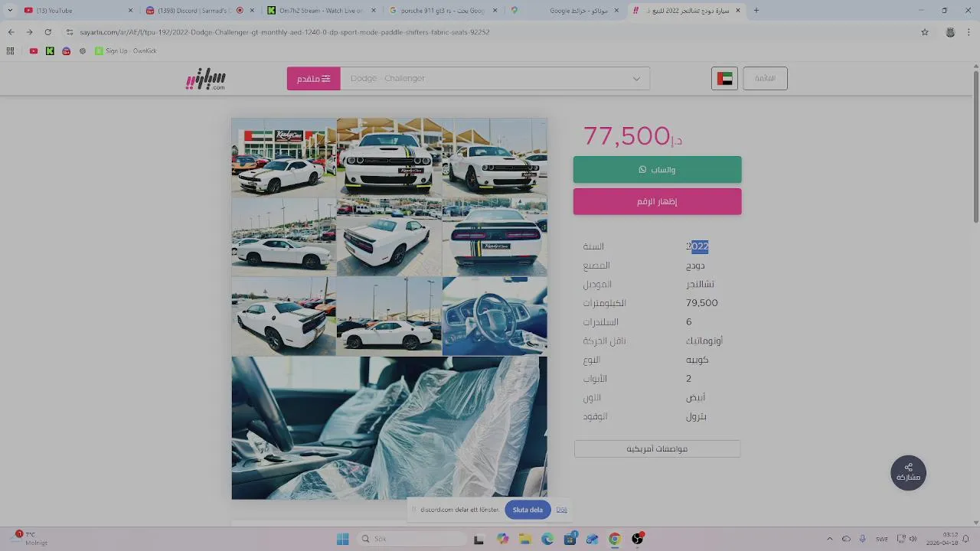Open the Kick bookmark shortcut
The height and width of the screenshot is (551, 980).
(50, 51)
